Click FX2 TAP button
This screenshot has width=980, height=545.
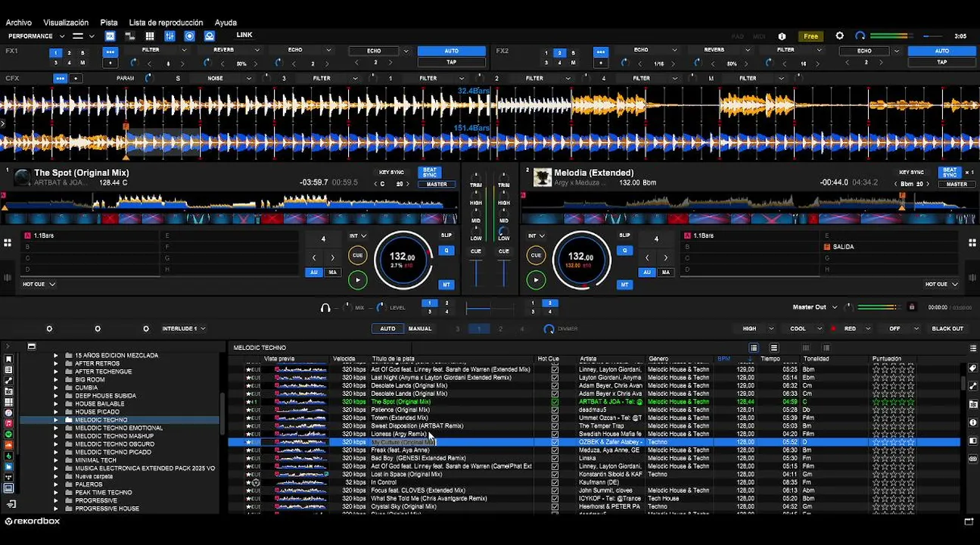coord(942,62)
